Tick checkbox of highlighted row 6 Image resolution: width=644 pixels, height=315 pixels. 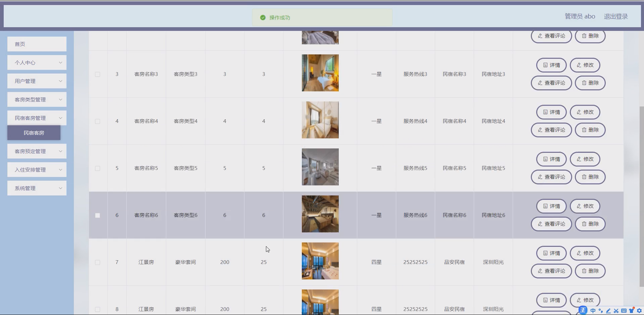[98, 215]
